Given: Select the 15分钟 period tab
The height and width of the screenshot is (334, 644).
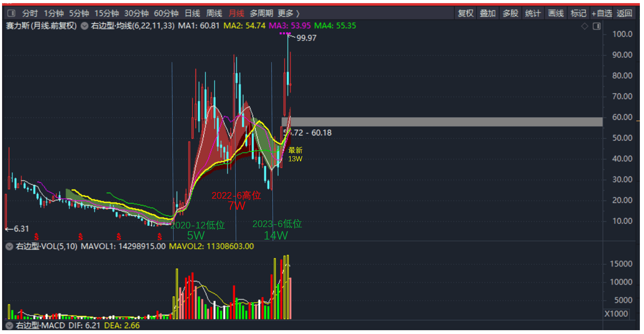Looking at the screenshot, I should click(x=106, y=13).
